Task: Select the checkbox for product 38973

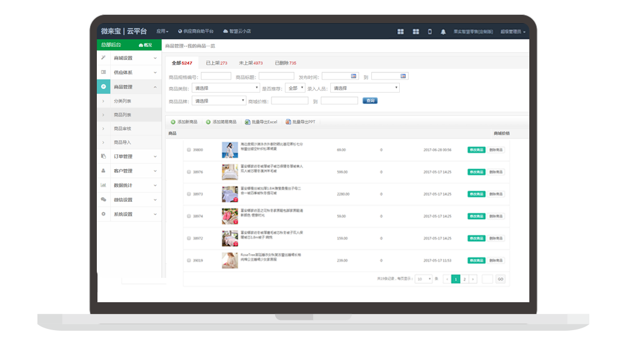Action: coord(189,194)
